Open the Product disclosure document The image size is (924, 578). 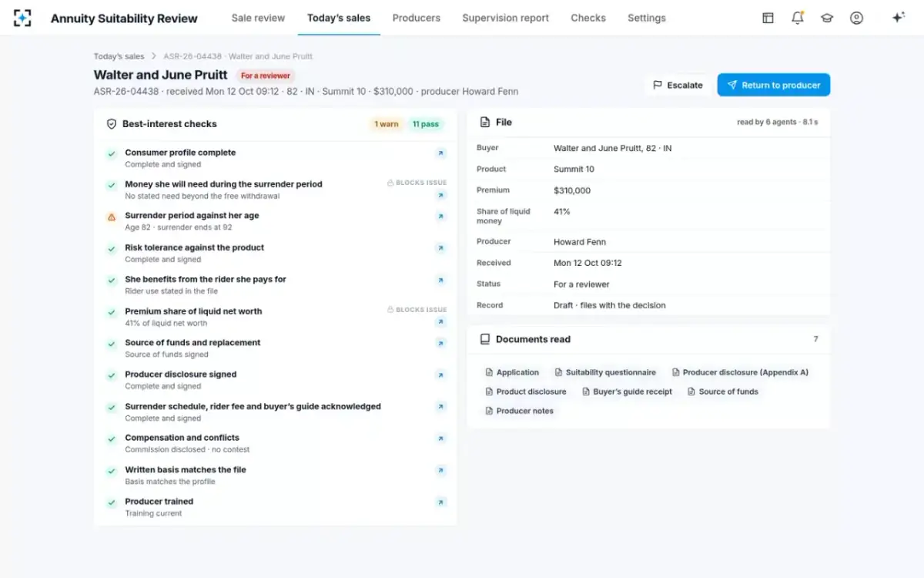pos(526,391)
